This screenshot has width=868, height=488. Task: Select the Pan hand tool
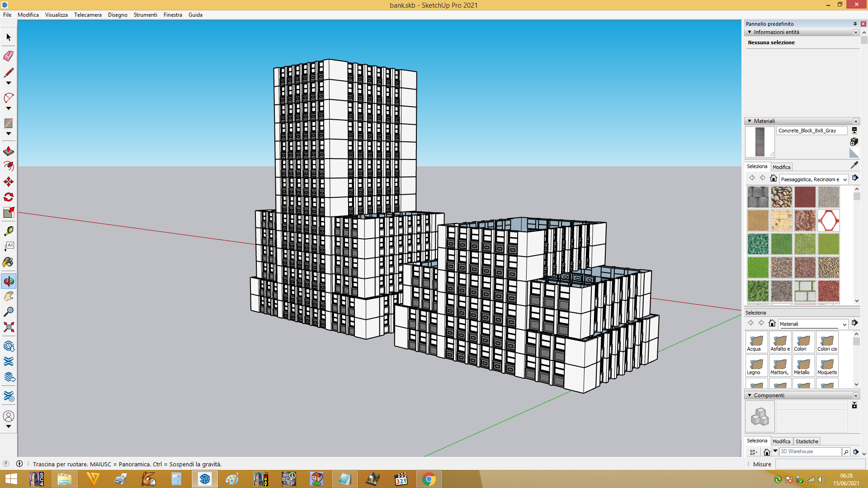click(x=9, y=296)
